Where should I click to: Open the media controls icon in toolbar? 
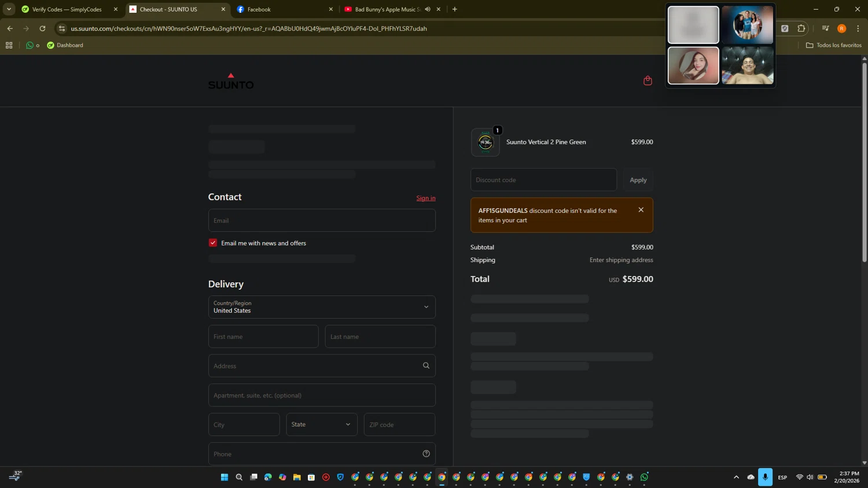(825, 28)
